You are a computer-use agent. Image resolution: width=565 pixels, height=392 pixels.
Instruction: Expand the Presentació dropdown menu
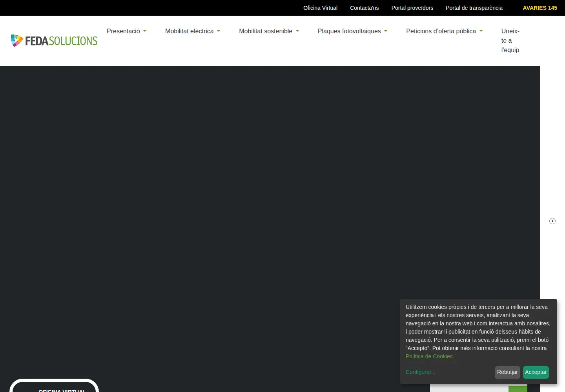pos(126,31)
